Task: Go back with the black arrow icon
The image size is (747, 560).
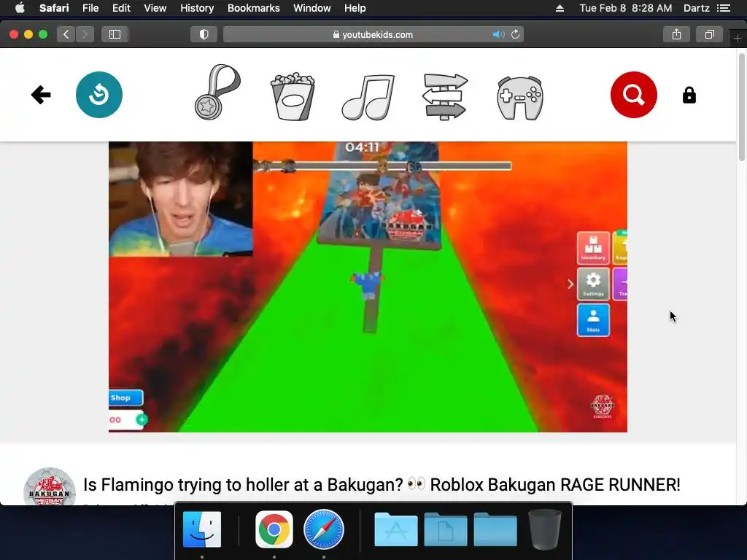Action: point(41,95)
